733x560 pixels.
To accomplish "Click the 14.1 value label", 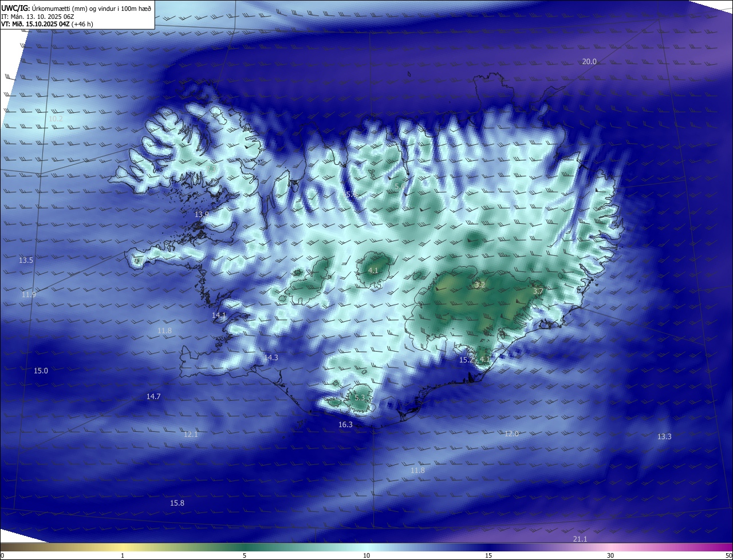I will pyautogui.click(x=219, y=316).
